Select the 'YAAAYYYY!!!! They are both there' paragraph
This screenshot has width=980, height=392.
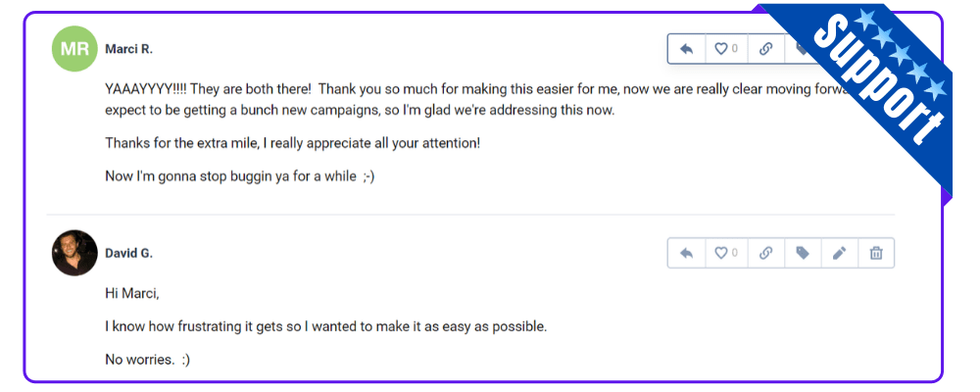(x=479, y=100)
